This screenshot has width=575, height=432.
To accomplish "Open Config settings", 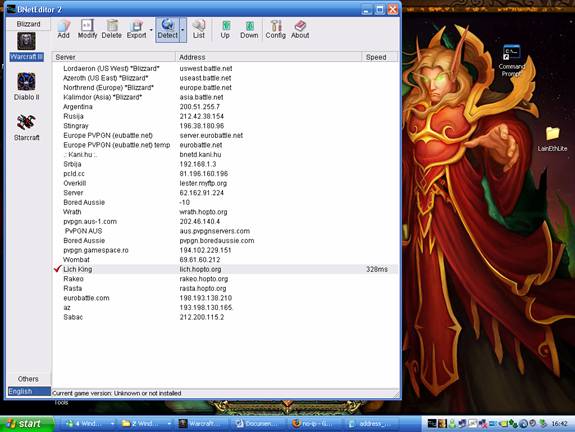I will coord(276,30).
